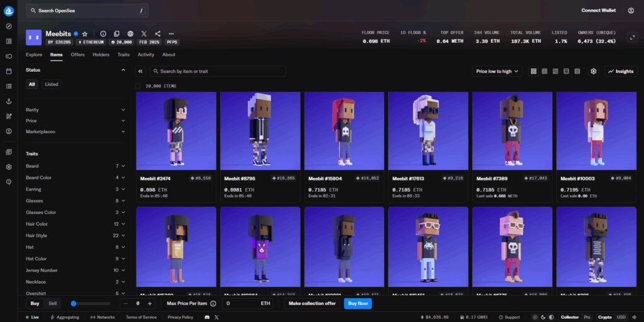Viewport: 644px width, 322px height.
Task: Copy collection address icon
Action: click(116, 34)
